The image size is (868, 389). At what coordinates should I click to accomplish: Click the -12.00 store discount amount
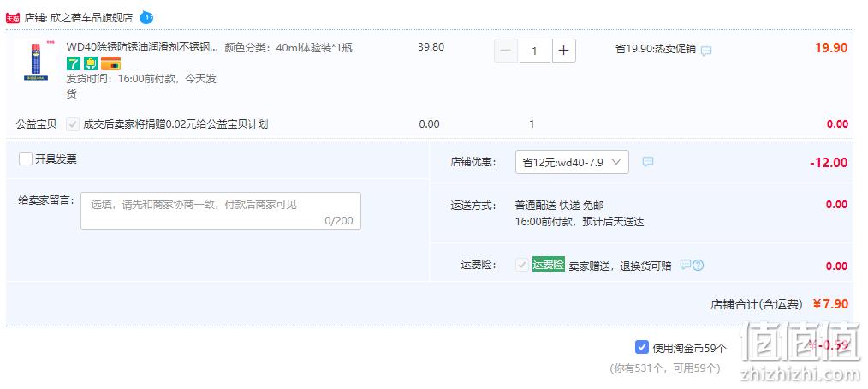829,162
